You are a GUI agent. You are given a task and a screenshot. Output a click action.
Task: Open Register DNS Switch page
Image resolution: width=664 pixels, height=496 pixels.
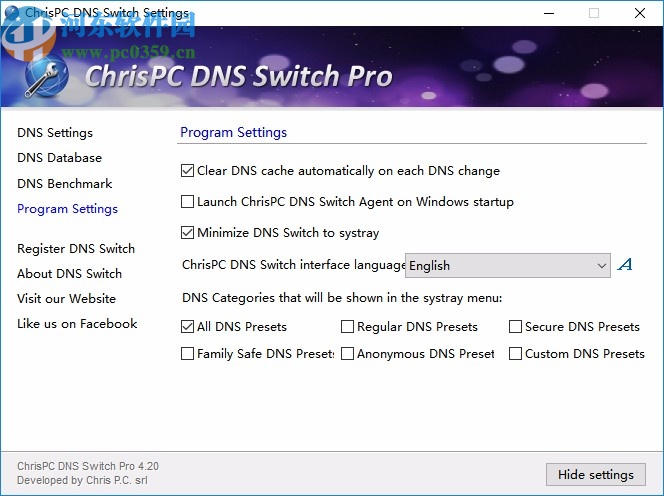pyautogui.click(x=76, y=249)
